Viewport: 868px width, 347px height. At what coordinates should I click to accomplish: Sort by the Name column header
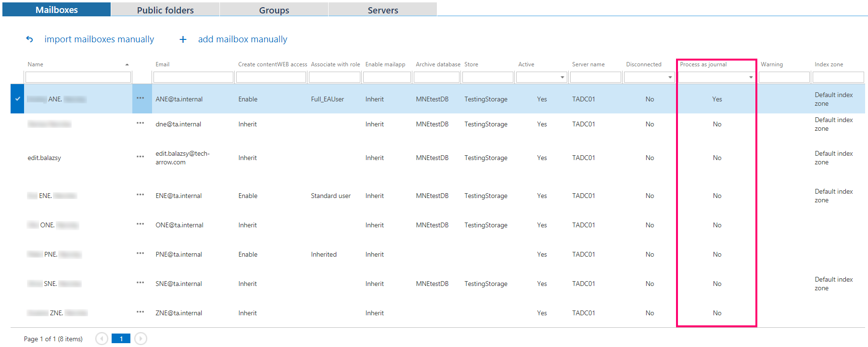point(36,64)
